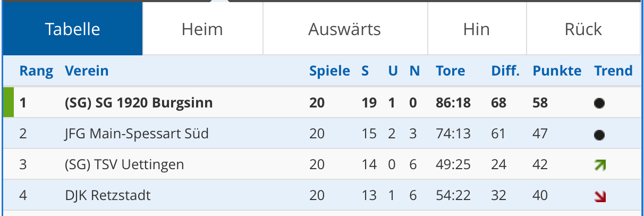Click the red down-arrow trend icon for Retzstadt

(600, 196)
